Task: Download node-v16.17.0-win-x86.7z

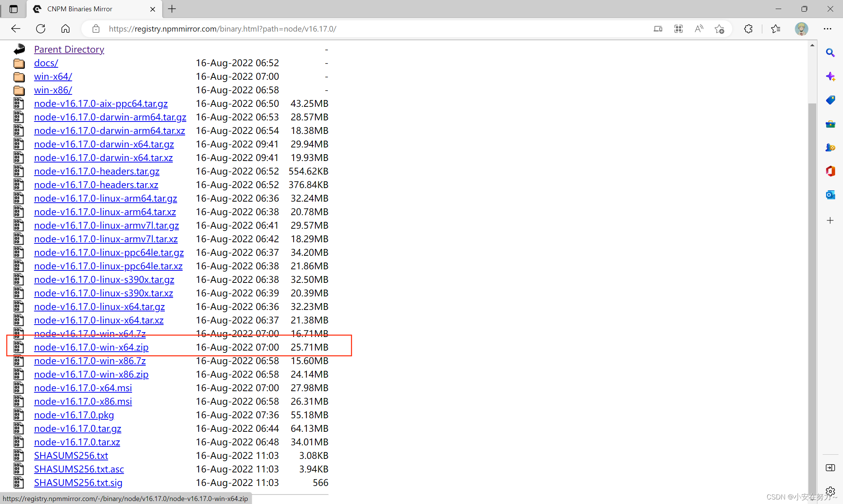Action: [90, 361]
